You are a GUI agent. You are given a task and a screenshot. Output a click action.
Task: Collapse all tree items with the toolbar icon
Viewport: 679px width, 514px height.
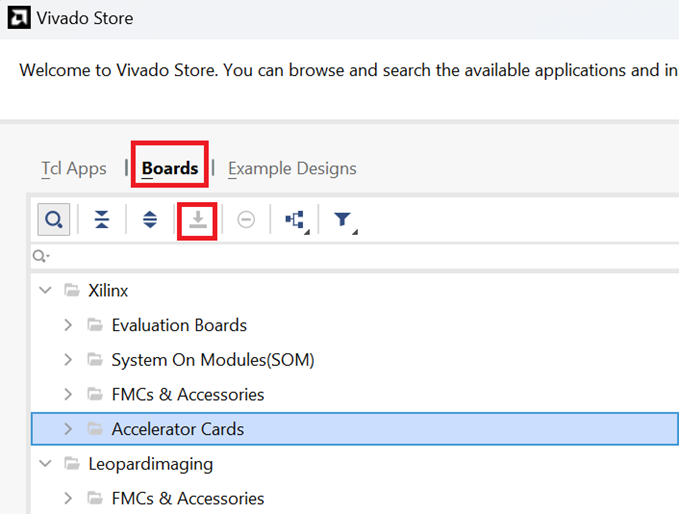[102, 220]
